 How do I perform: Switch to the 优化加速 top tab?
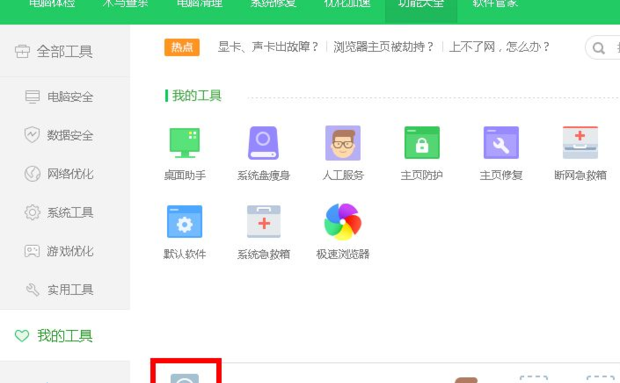pyautogui.click(x=347, y=5)
